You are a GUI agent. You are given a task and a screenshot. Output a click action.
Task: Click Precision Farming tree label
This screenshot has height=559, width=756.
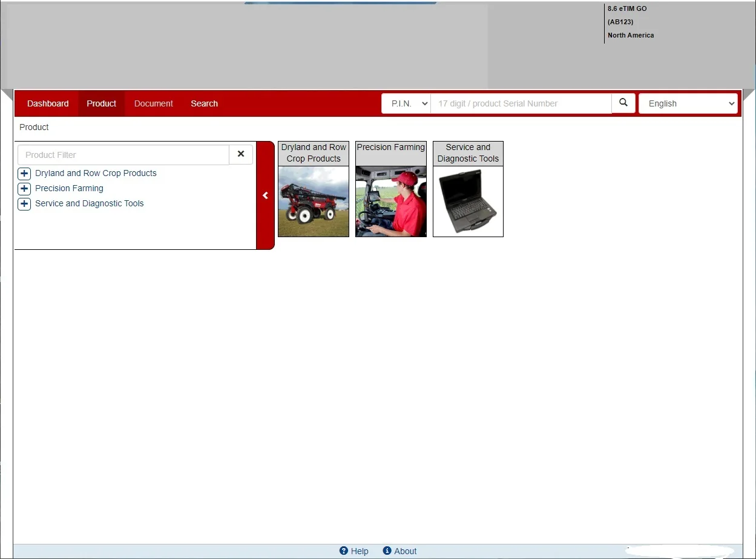click(69, 188)
